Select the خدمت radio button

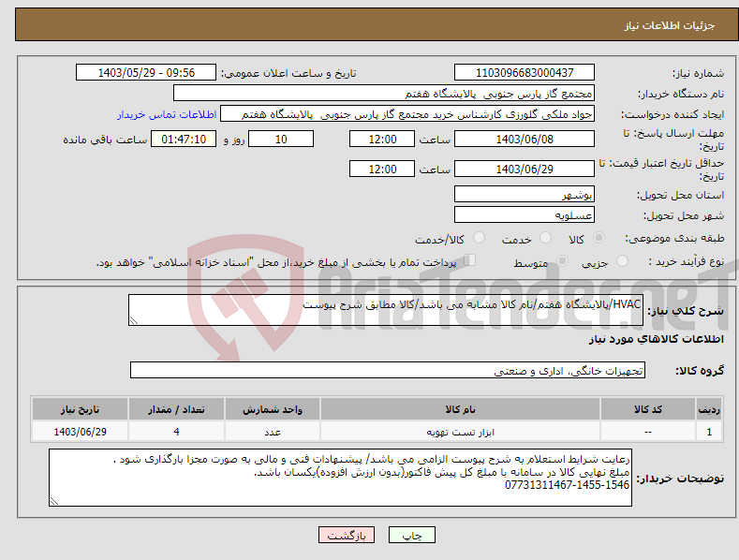(x=545, y=238)
